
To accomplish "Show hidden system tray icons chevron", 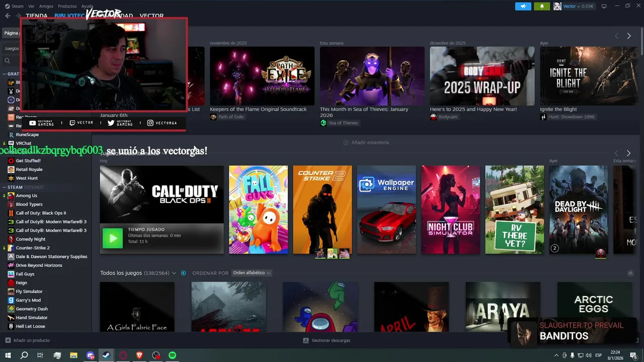I will [x=556, y=355].
